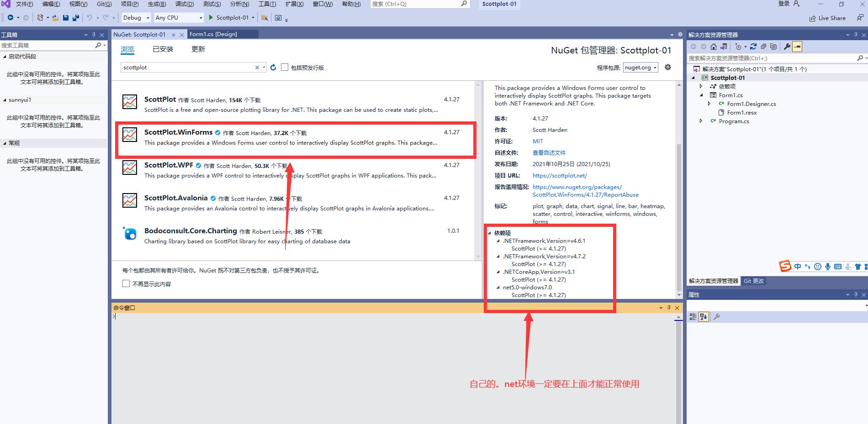Clear the scottplot search text
Image resolution: width=868 pixels, height=424 pixels.
click(x=257, y=68)
